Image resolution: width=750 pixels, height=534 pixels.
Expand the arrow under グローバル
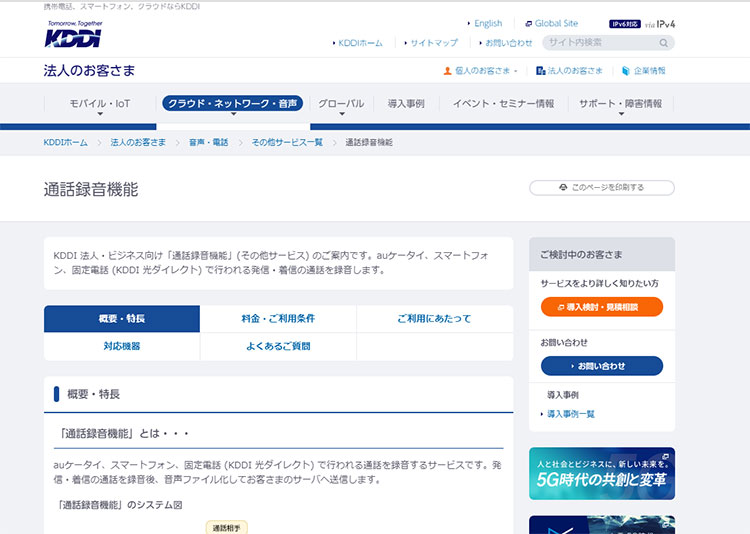342,114
